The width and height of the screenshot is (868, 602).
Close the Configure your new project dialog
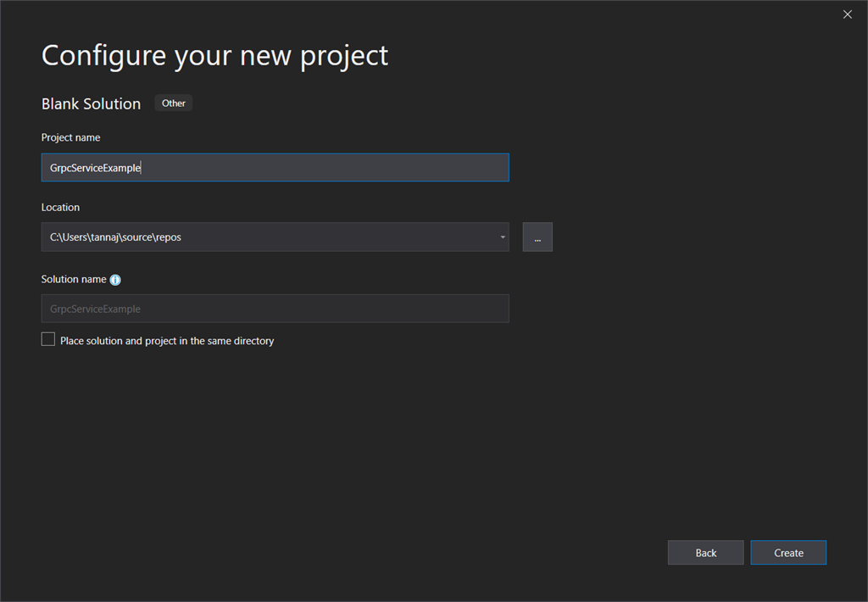tap(847, 14)
